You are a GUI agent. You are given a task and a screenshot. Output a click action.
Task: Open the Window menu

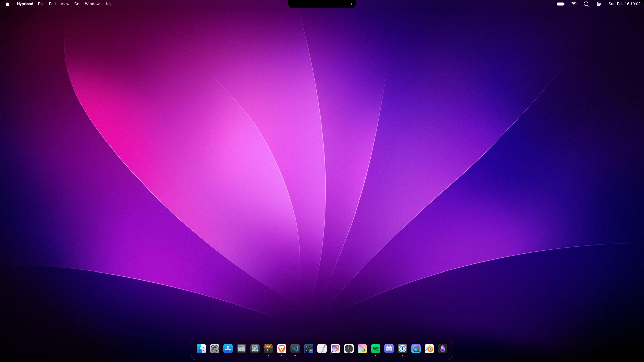pos(92,4)
